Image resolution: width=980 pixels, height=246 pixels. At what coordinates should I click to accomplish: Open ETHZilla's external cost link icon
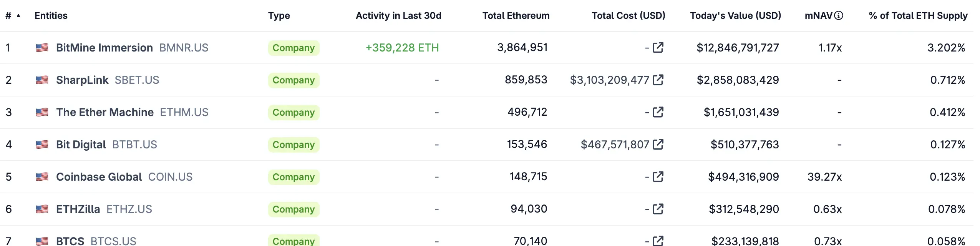[x=658, y=209]
